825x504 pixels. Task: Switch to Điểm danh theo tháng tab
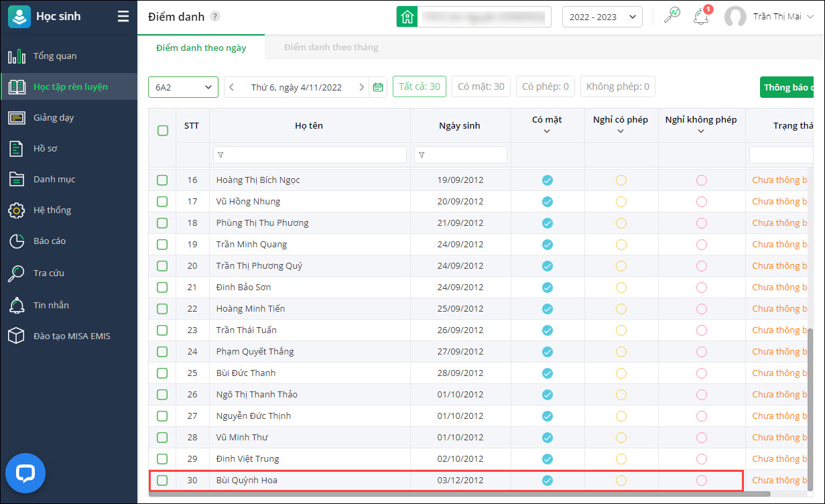point(331,48)
